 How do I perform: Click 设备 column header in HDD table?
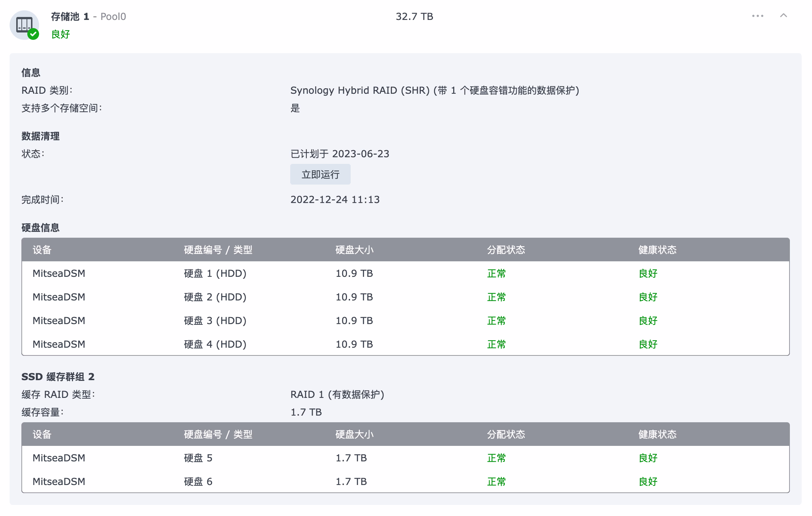(x=42, y=250)
